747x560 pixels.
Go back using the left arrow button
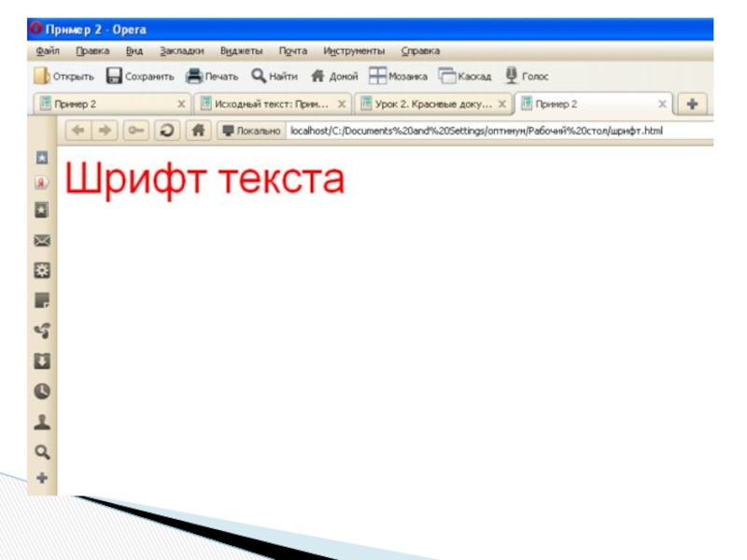(x=78, y=132)
